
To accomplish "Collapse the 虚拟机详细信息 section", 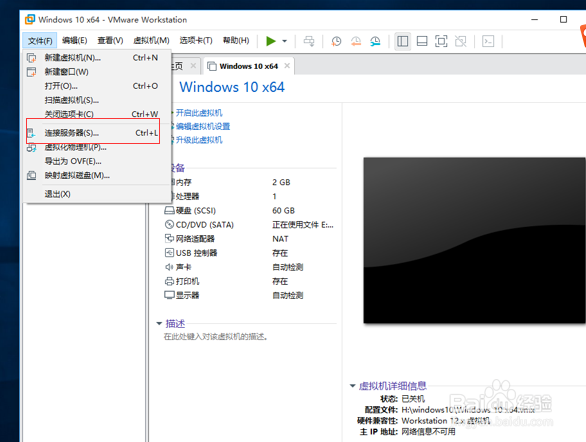I will click(352, 386).
